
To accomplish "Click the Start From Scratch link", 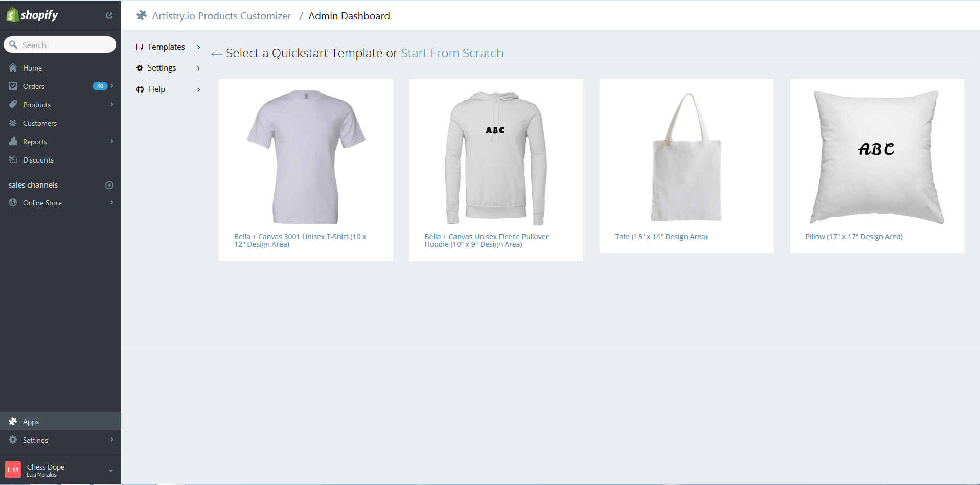I will click(x=452, y=53).
